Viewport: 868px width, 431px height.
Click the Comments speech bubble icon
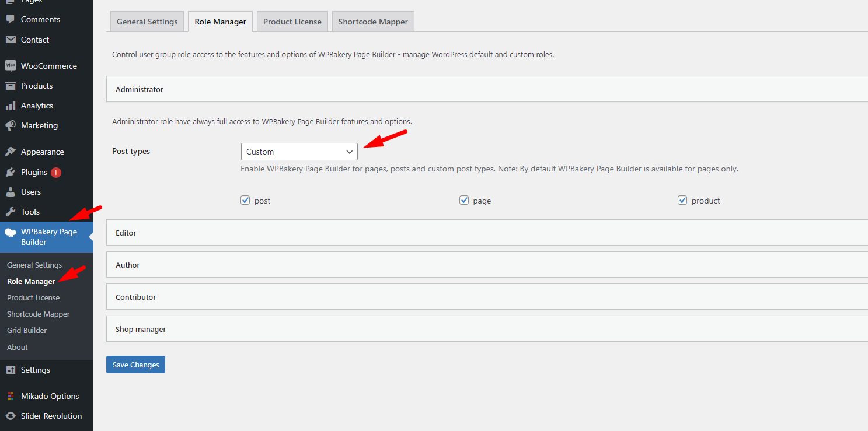[10, 19]
